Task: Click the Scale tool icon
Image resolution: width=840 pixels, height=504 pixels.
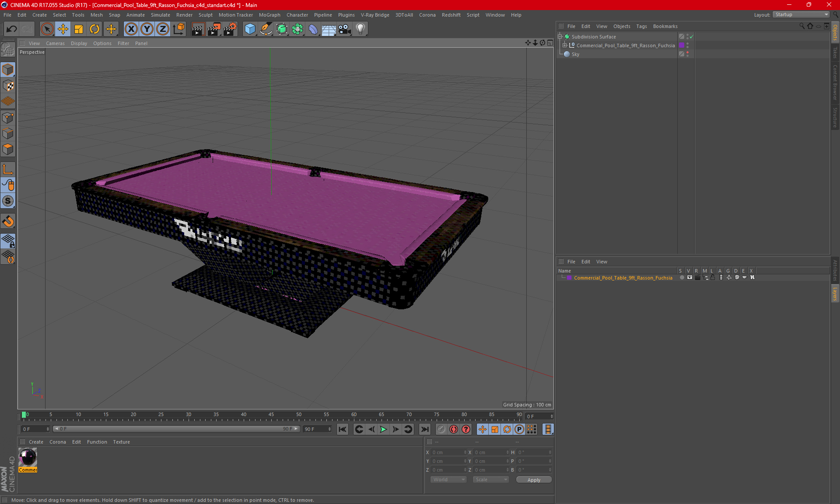Action: (79, 29)
